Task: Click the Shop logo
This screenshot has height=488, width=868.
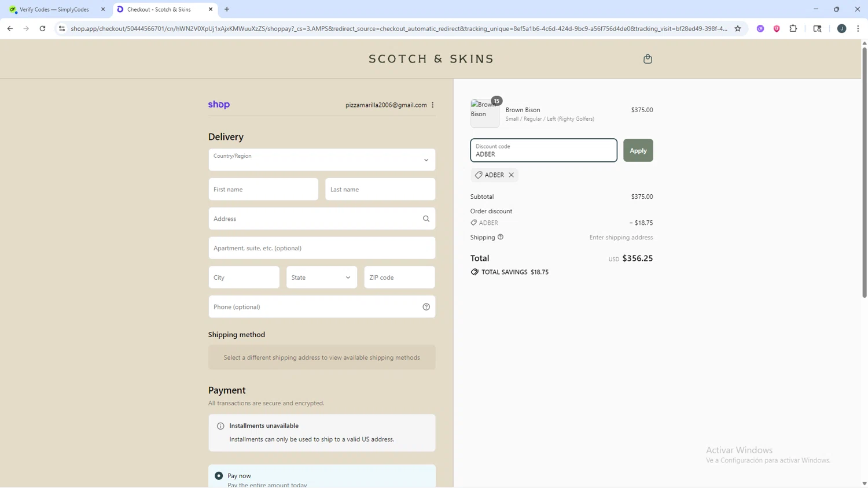Action: pyautogui.click(x=219, y=105)
